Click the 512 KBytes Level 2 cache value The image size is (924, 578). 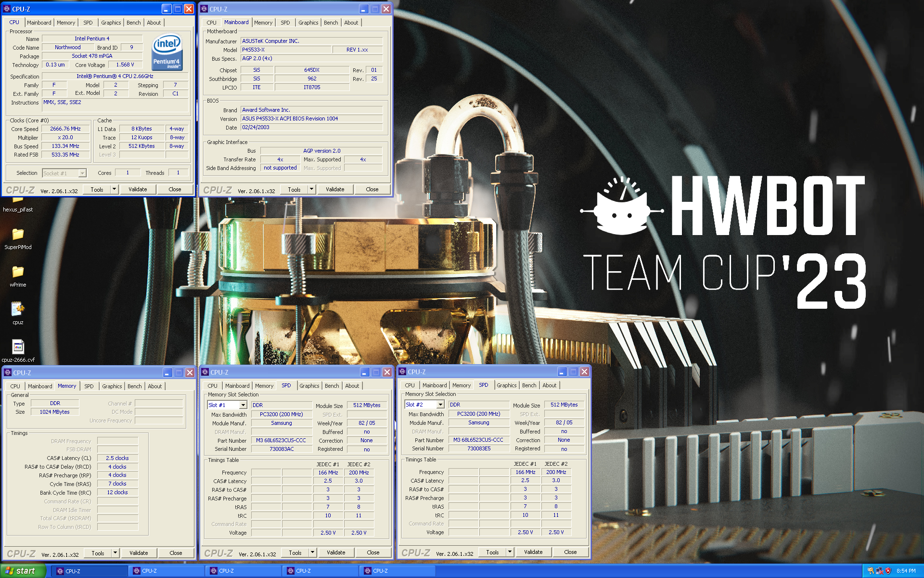click(x=141, y=146)
